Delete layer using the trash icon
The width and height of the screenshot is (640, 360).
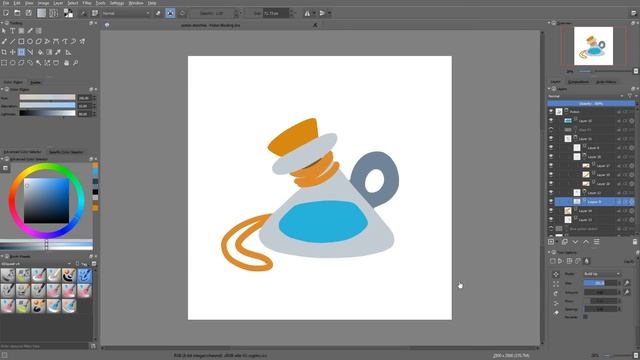[635, 242]
